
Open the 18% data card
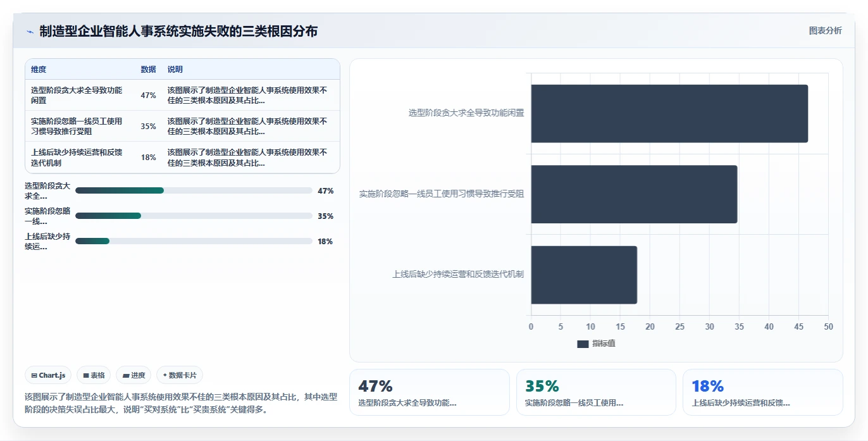pyautogui.click(x=763, y=392)
